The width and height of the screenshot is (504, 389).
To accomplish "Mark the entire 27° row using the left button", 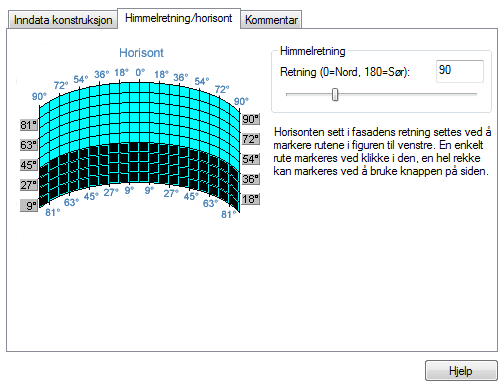I will 29,185.
